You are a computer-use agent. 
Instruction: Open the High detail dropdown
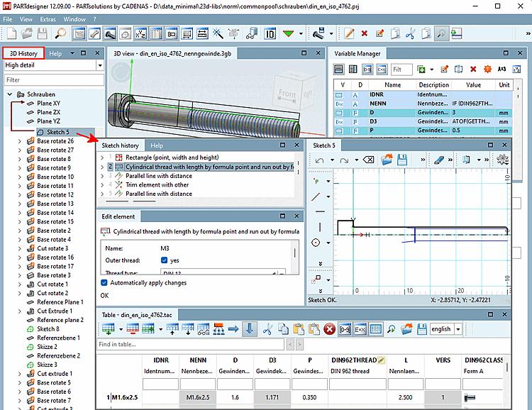tap(99, 65)
